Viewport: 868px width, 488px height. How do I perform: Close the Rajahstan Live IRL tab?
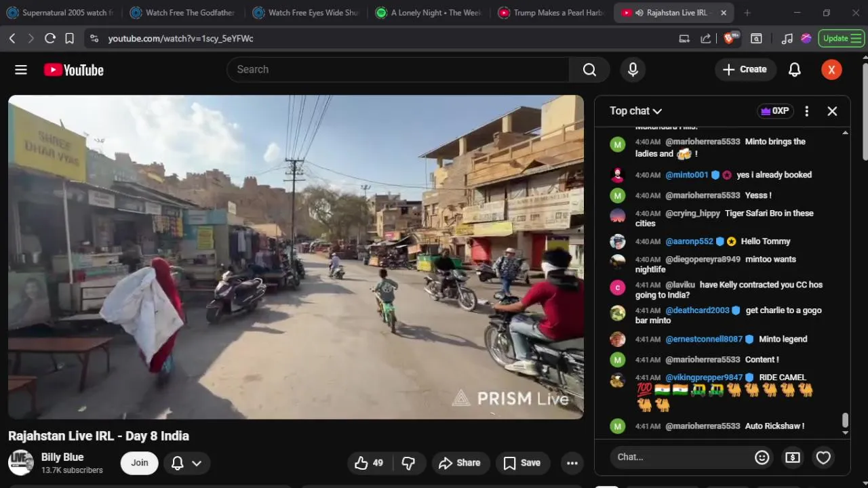[x=724, y=13]
